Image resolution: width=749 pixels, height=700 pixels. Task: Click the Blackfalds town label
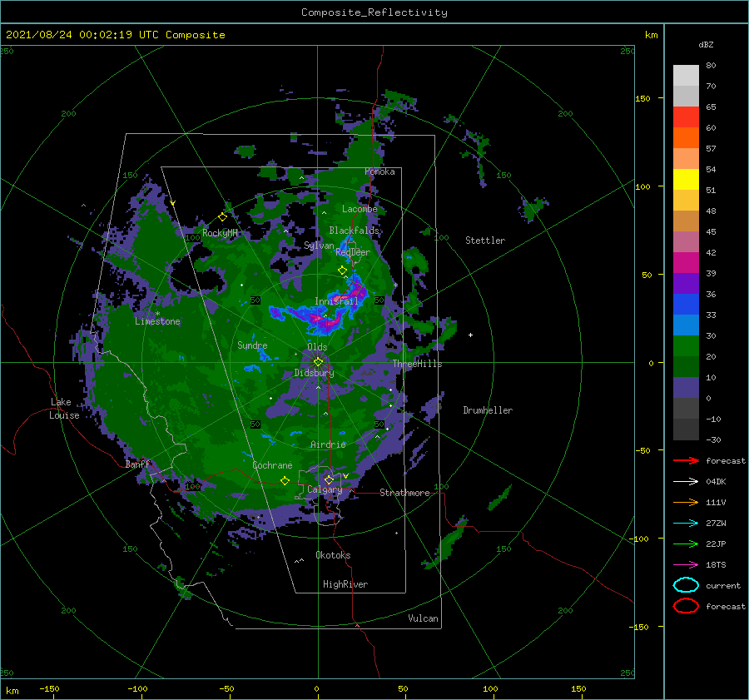click(354, 231)
